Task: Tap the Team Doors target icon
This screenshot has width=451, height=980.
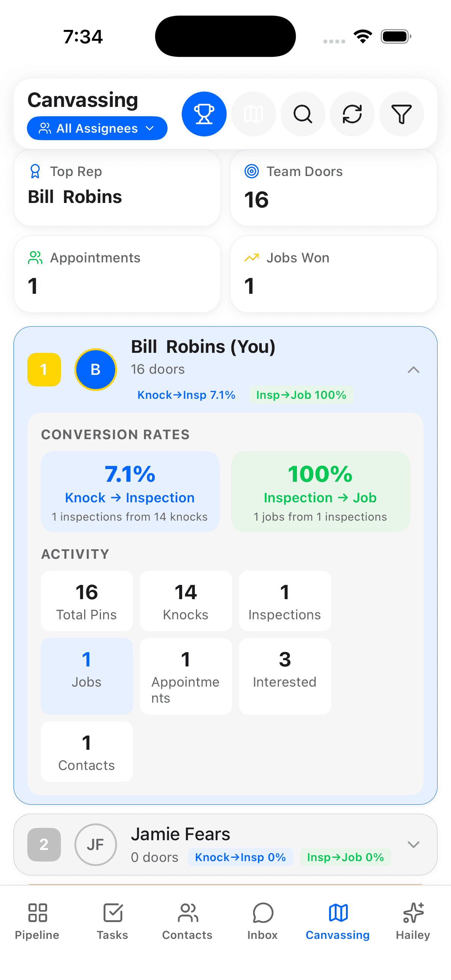Action: [252, 171]
